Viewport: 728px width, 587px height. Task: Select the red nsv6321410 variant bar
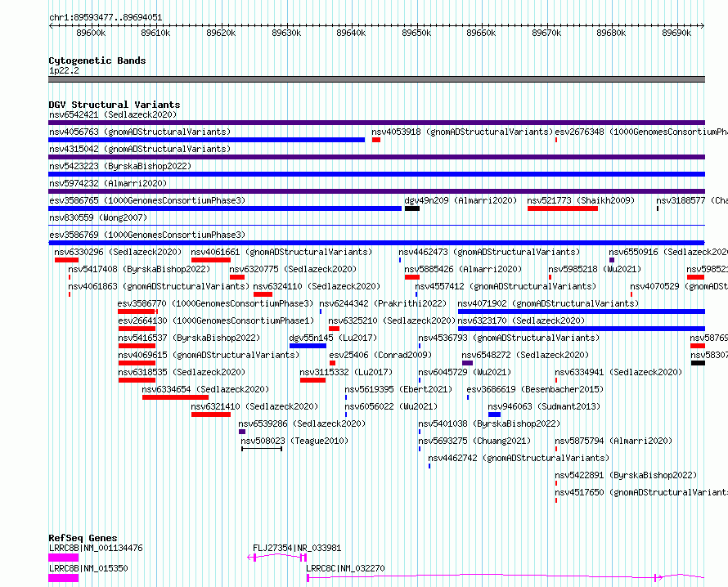click(x=211, y=414)
